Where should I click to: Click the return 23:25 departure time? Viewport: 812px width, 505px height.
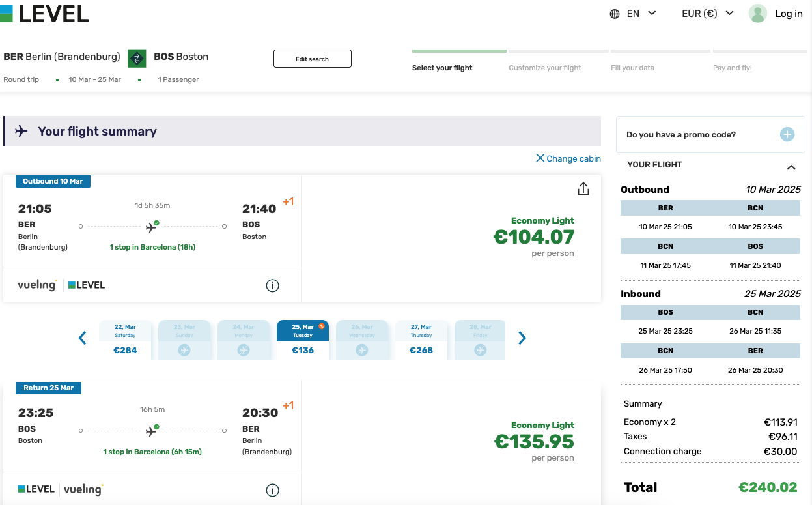[x=36, y=413]
